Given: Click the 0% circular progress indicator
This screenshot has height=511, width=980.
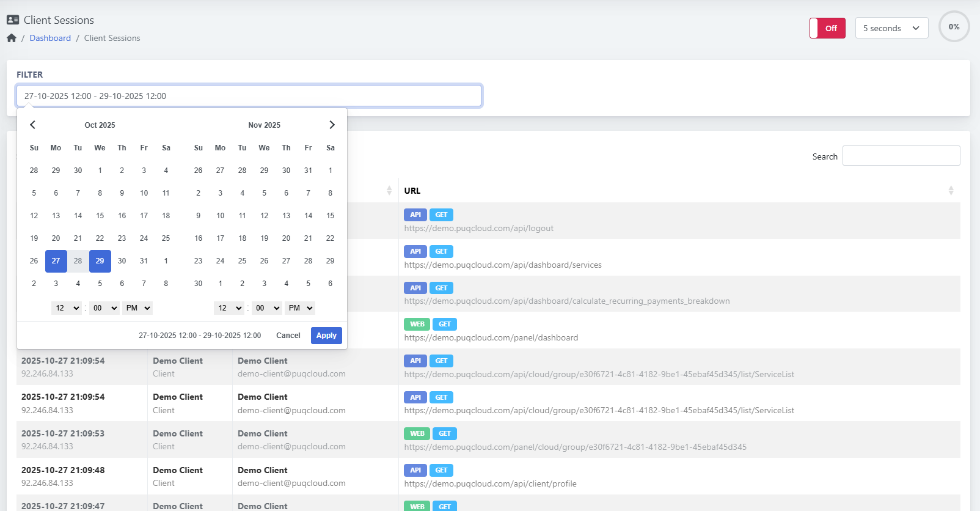Looking at the screenshot, I should pyautogui.click(x=954, y=27).
